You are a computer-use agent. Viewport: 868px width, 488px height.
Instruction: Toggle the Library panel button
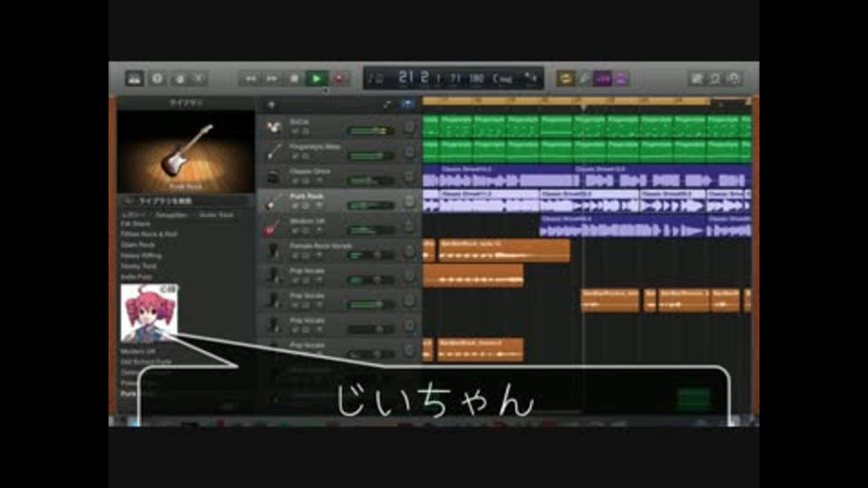[134, 79]
